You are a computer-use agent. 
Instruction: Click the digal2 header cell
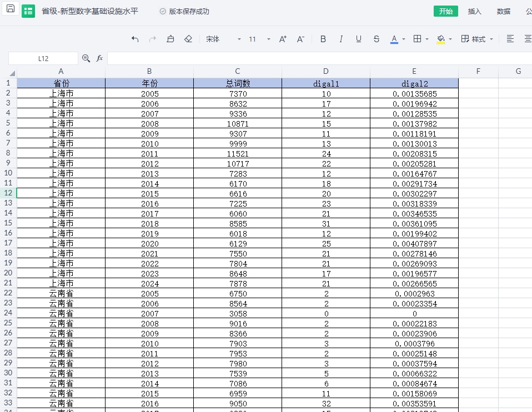[414, 83]
